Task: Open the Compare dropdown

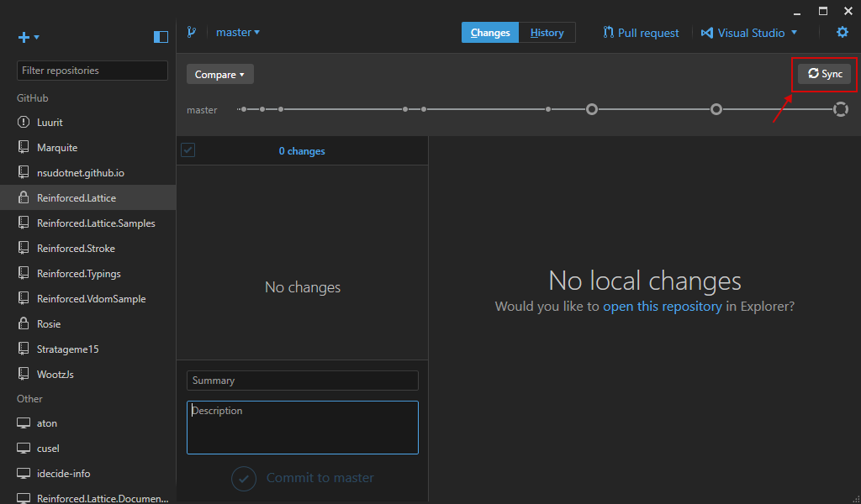Action: pyautogui.click(x=219, y=75)
